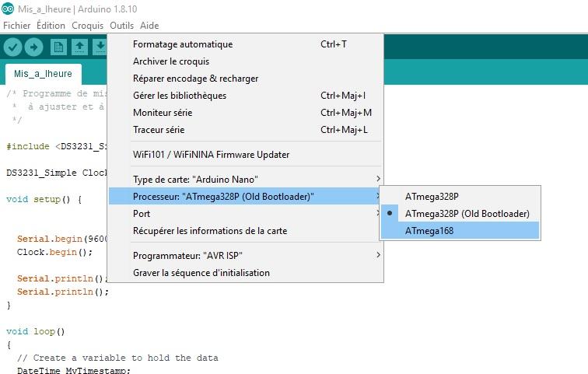Select Archiver le croquis

[x=246, y=61]
